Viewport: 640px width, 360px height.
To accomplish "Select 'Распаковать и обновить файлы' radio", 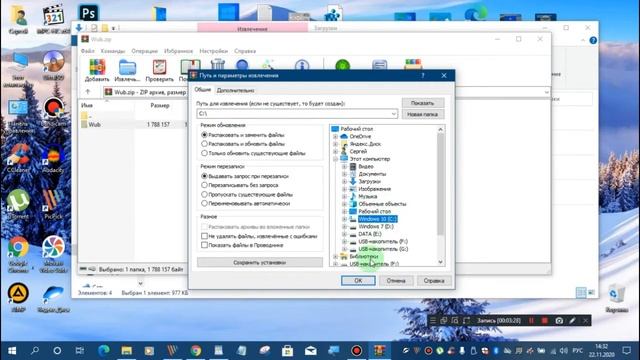I will click(204, 144).
